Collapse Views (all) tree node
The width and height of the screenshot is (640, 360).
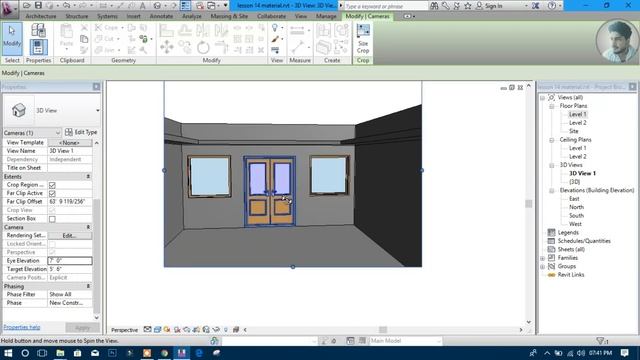pyautogui.click(x=542, y=98)
